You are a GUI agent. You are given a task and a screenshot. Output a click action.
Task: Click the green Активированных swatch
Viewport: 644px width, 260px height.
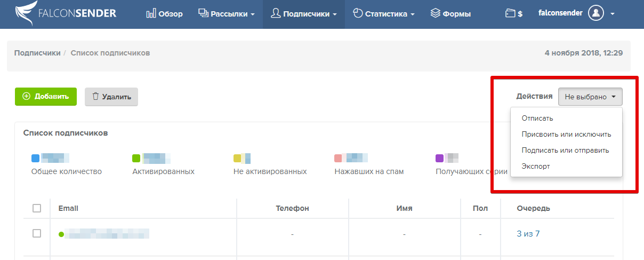tap(136, 158)
